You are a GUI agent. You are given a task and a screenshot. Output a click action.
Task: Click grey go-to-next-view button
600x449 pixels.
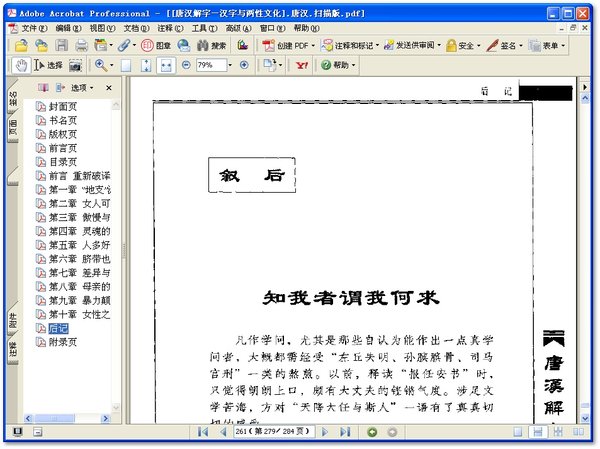pos(392,432)
